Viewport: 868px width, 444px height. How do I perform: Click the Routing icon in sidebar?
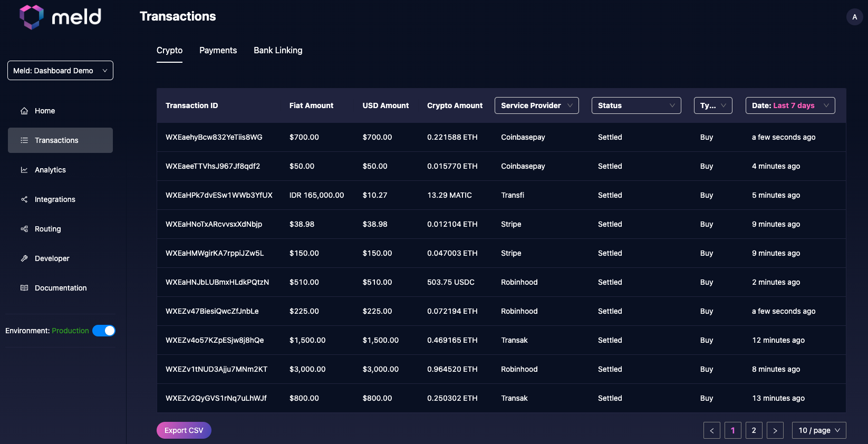24,229
